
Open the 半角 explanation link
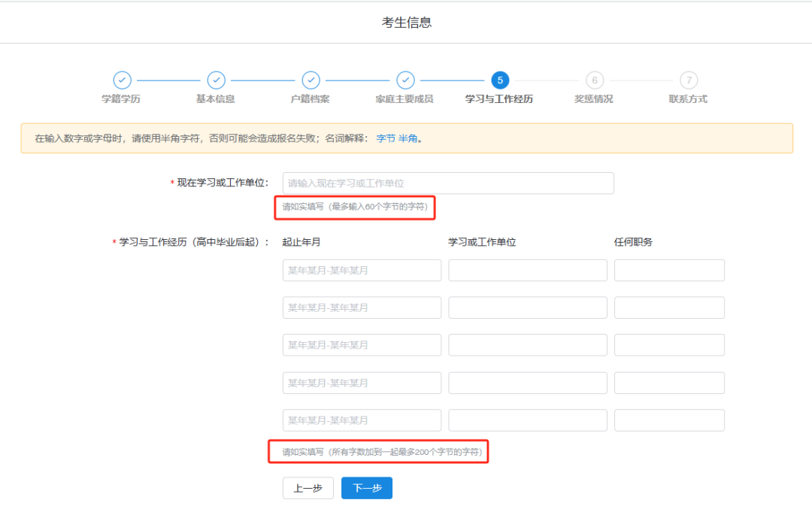click(x=408, y=138)
